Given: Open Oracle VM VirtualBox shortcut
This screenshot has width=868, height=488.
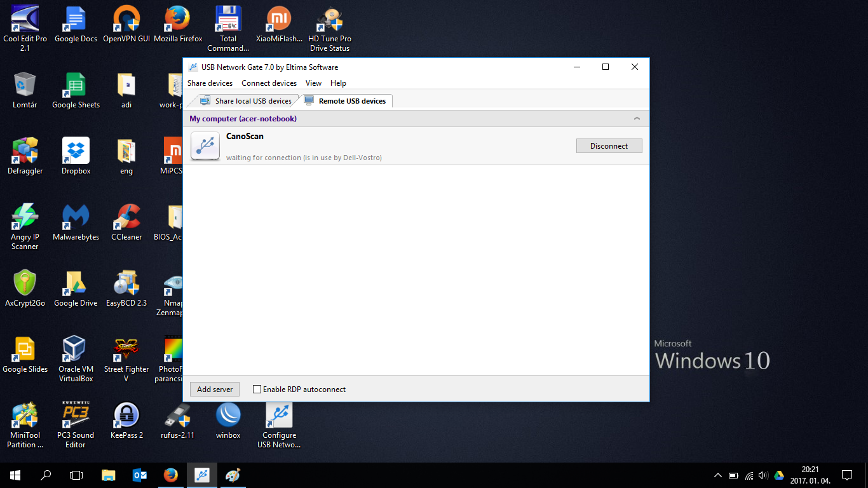Looking at the screenshot, I should pyautogui.click(x=76, y=350).
